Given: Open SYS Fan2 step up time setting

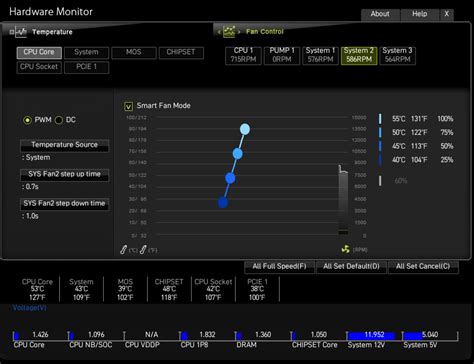Looking at the screenshot, I should (x=65, y=174).
